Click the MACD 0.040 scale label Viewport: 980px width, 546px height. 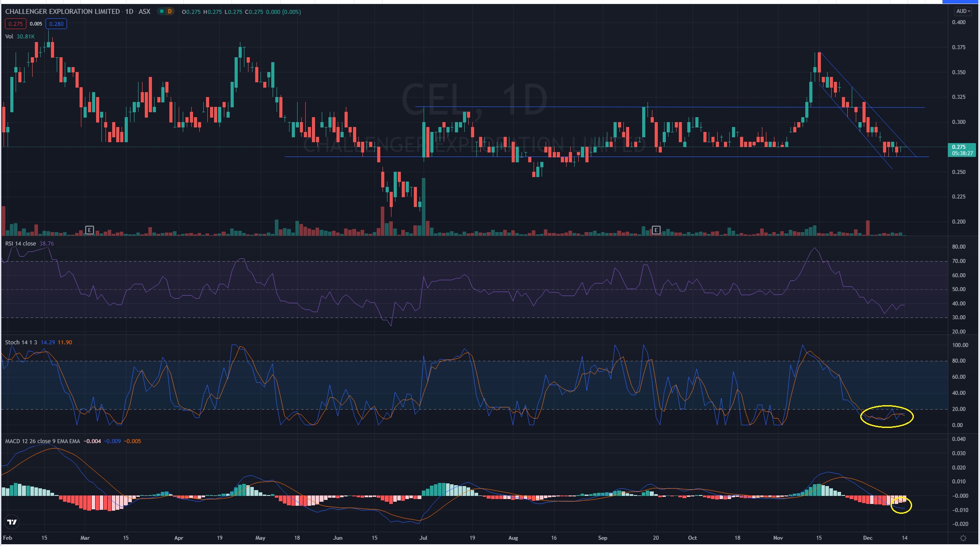click(959, 439)
